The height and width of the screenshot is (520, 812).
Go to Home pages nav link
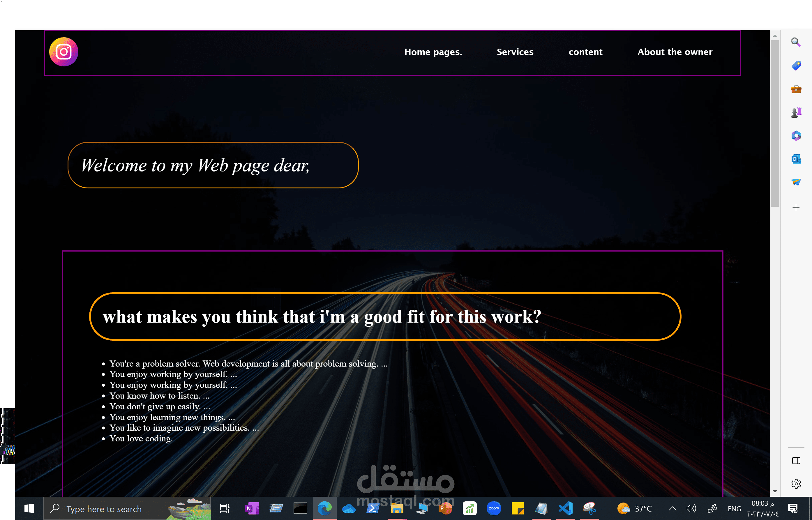click(433, 52)
